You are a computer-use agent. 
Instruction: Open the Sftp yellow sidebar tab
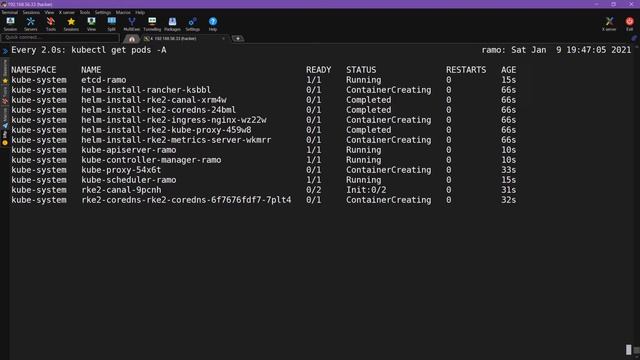coord(5,139)
